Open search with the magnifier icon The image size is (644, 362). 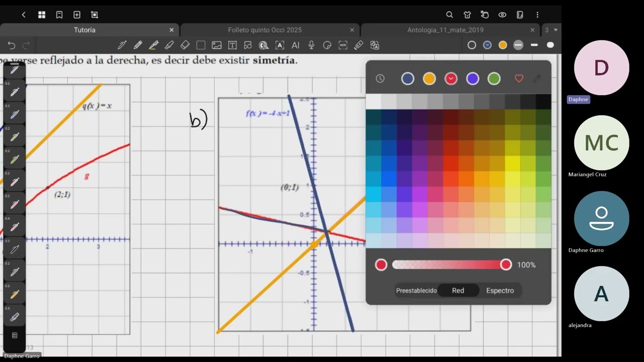click(450, 15)
